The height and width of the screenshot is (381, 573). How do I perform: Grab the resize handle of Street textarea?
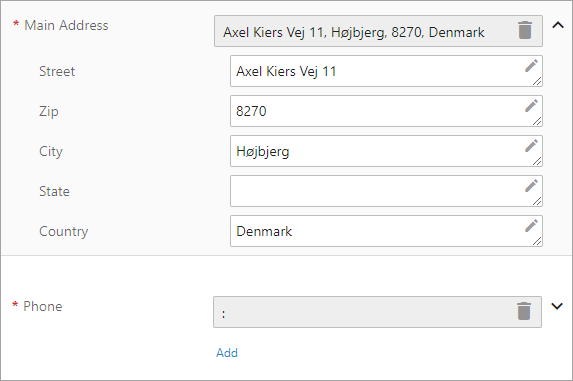[x=537, y=81]
